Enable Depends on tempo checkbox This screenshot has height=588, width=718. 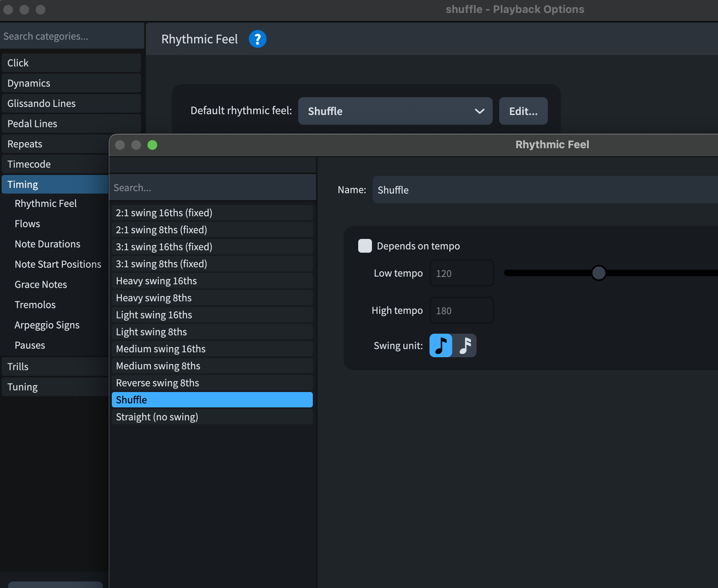pos(365,246)
